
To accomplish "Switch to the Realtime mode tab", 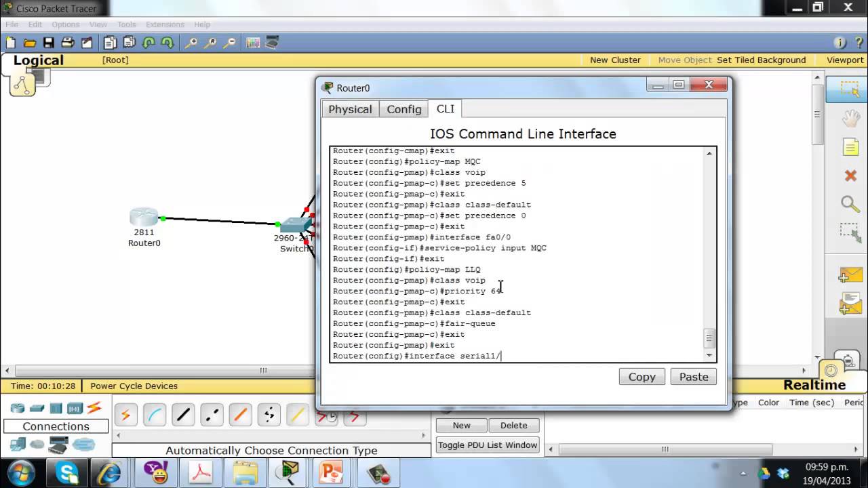I will click(814, 385).
